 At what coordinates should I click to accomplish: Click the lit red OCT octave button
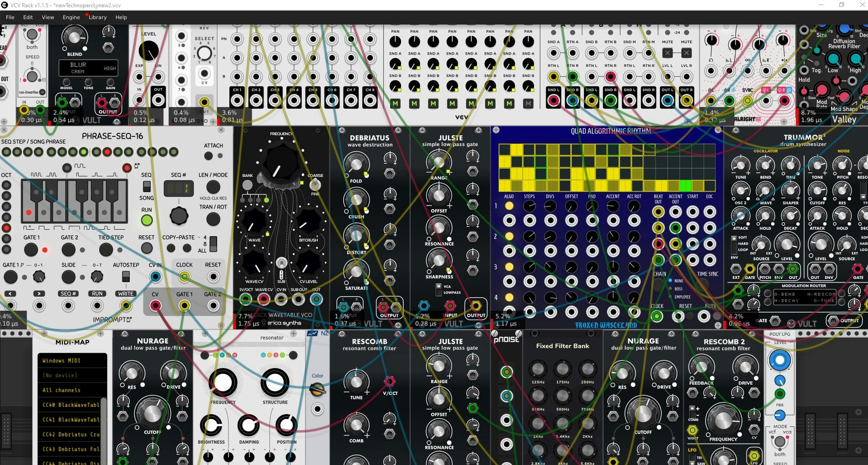[x=6, y=228]
